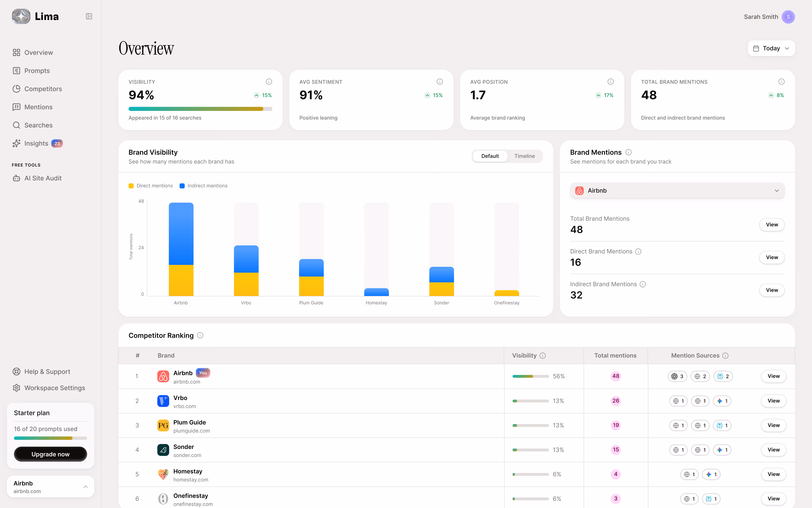Click the prompts used progress bar
This screenshot has height=508, width=812.
point(50,438)
